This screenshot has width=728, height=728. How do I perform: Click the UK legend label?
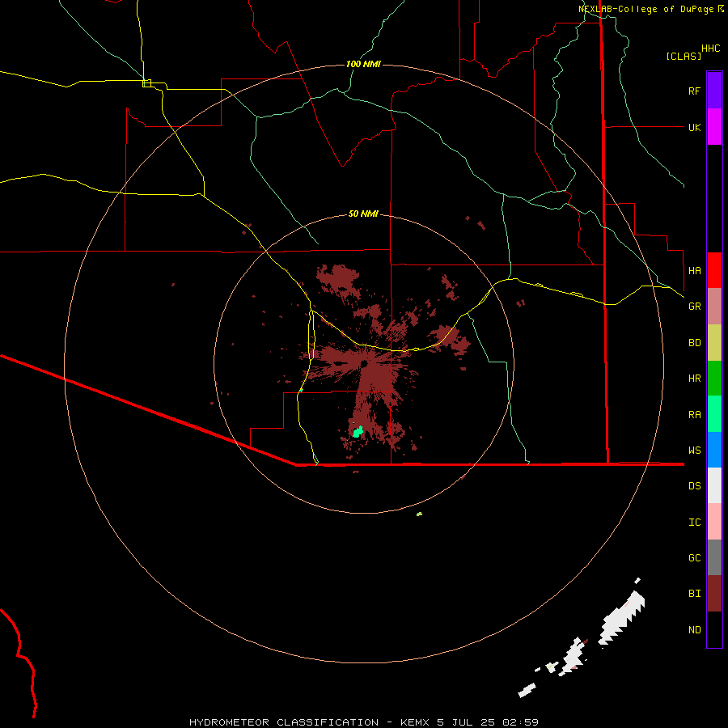pos(694,127)
